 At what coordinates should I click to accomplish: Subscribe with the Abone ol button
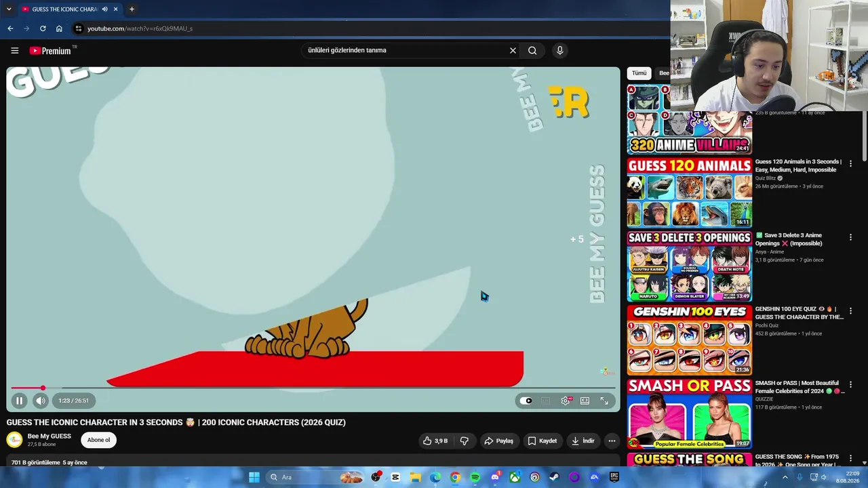[x=98, y=440]
